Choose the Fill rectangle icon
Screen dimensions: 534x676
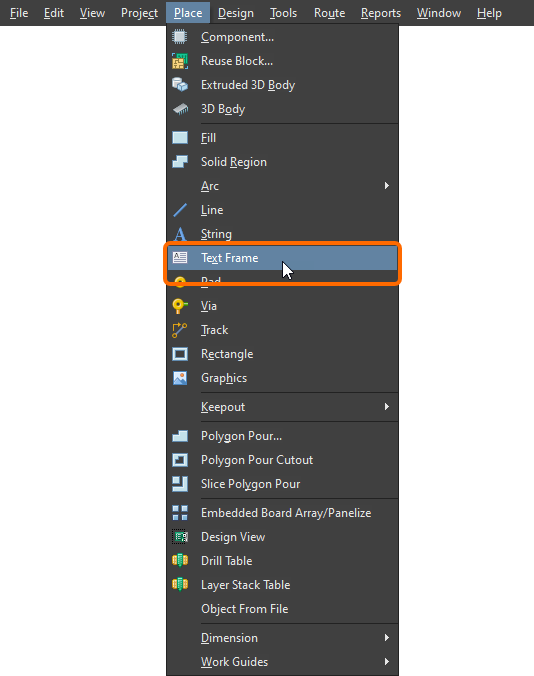(180, 138)
